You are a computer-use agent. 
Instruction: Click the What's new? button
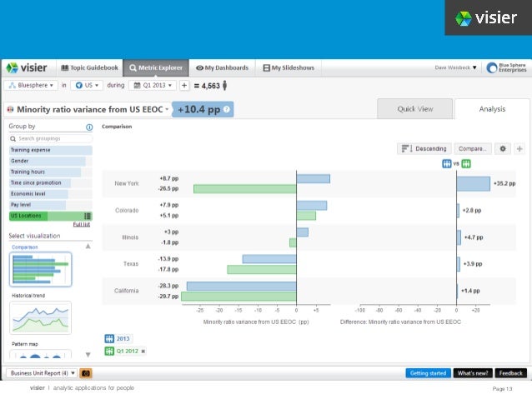(473, 373)
